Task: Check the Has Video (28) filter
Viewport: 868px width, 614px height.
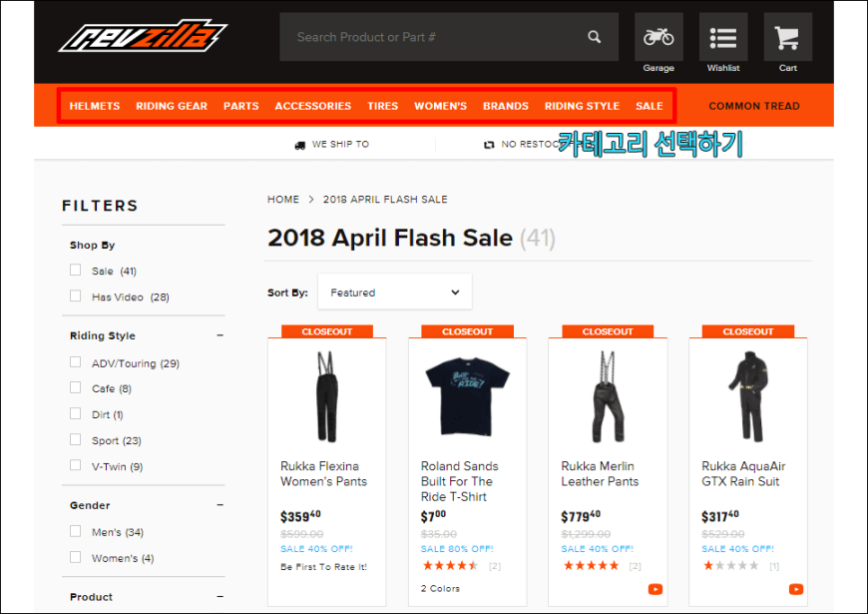Action: tap(75, 296)
